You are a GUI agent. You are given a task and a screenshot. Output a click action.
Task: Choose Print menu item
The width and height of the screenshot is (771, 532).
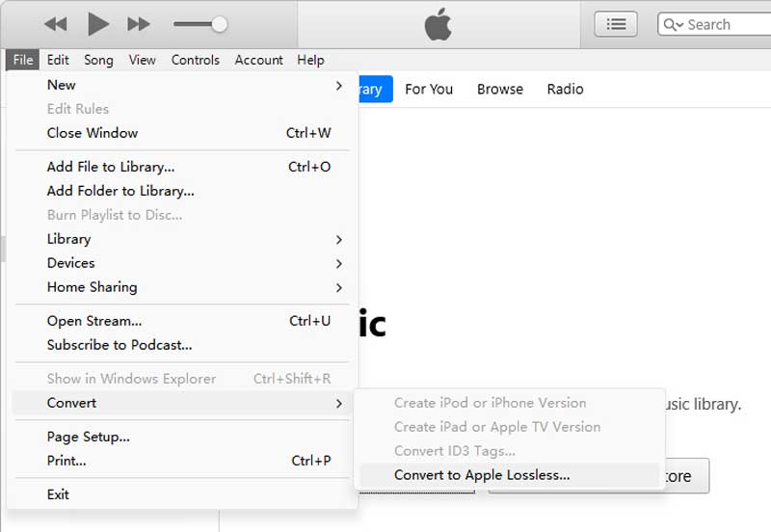pyautogui.click(x=182, y=462)
